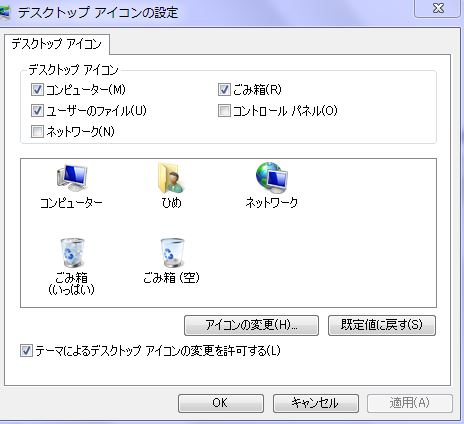The width and height of the screenshot is (464, 424).
Task: Uncheck the ごみ箱(R) checkbox
Action: (x=224, y=90)
